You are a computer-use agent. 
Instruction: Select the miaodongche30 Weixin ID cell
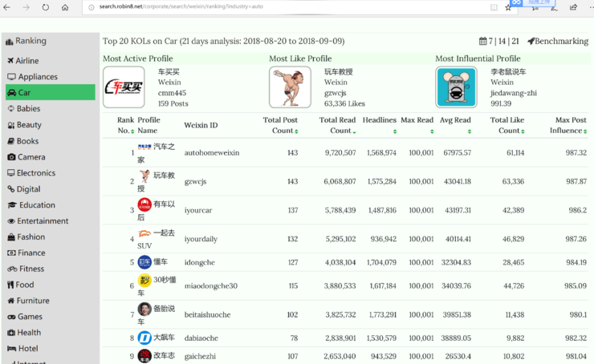coord(211,286)
